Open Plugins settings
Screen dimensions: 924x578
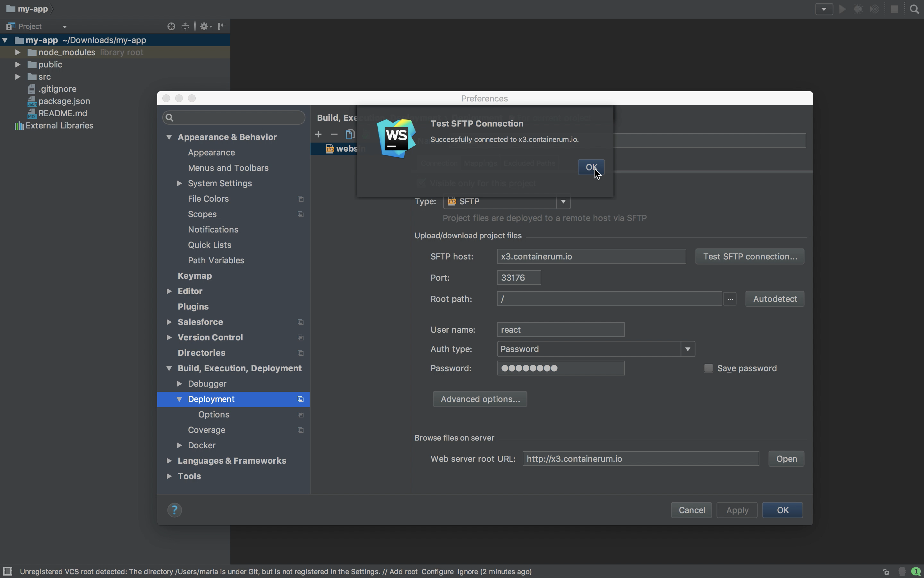[193, 307]
